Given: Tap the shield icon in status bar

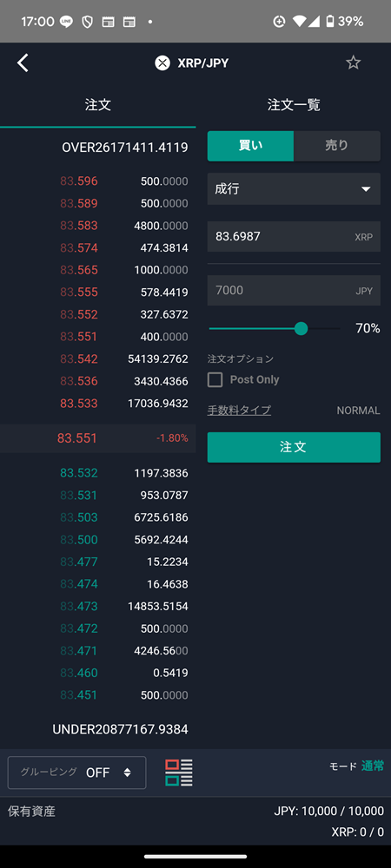Looking at the screenshot, I should (87, 22).
